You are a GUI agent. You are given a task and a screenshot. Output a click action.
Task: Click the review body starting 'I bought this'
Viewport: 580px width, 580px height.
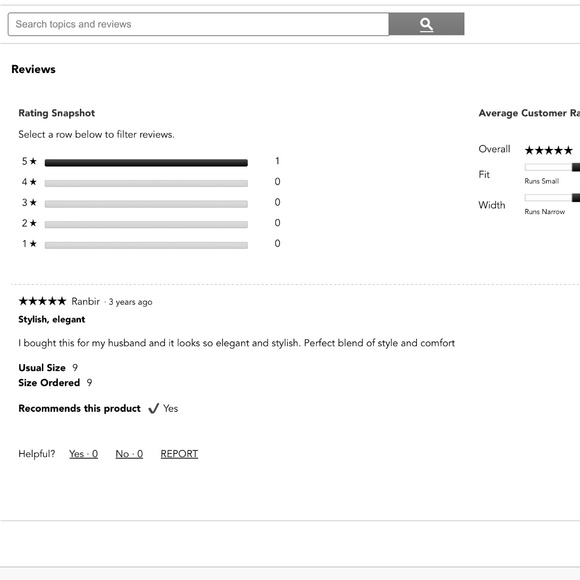coord(237,343)
